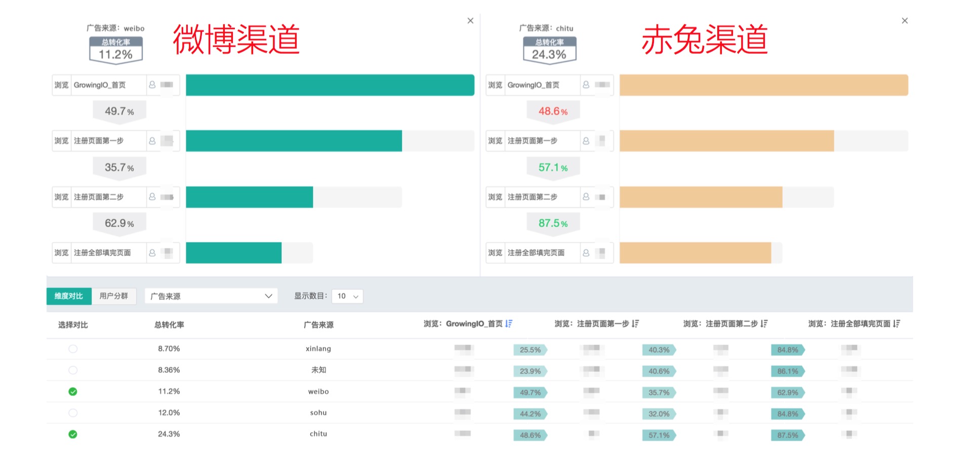Click user icon in weibo 注册页面第二步 step
This screenshot has height=471, width=980.
click(152, 197)
